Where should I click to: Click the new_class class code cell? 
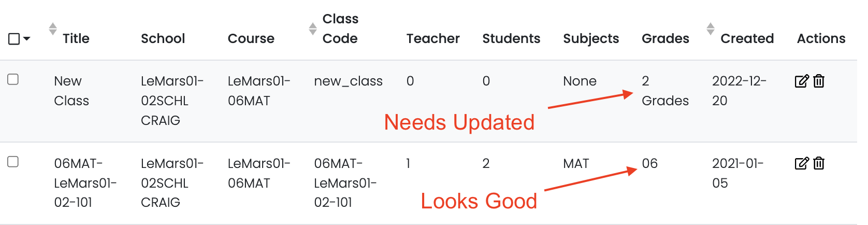coord(348,81)
